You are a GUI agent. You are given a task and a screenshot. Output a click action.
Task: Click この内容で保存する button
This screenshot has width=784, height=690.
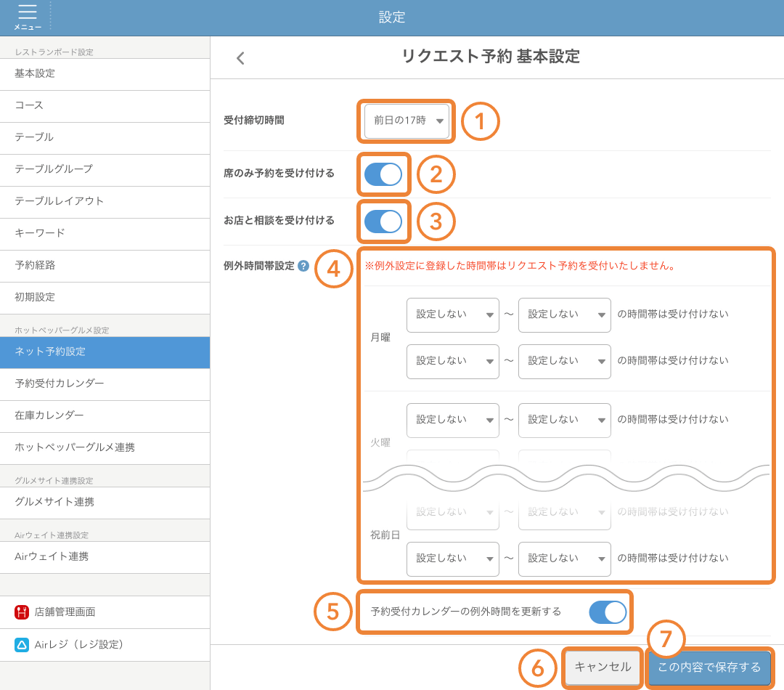pyautogui.click(x=709, y=667)
